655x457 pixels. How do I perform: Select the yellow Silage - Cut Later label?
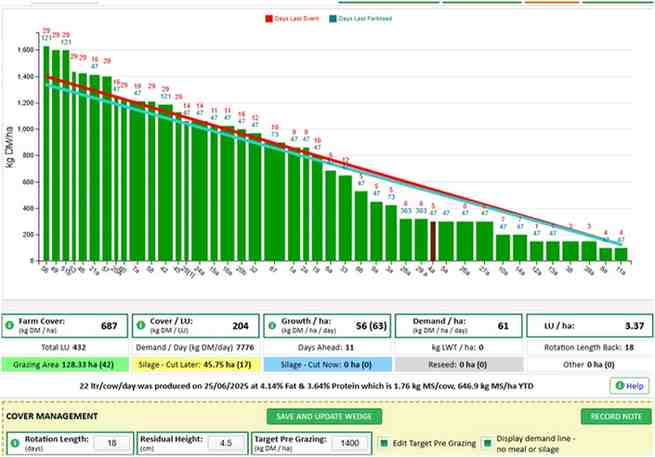195,365
